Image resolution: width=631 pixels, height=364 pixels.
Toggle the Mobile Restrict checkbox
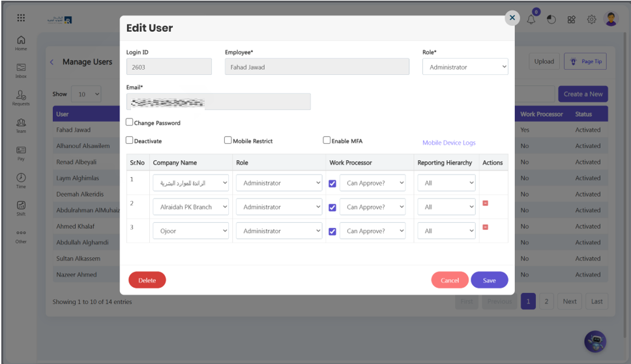(x=228, y=141)
